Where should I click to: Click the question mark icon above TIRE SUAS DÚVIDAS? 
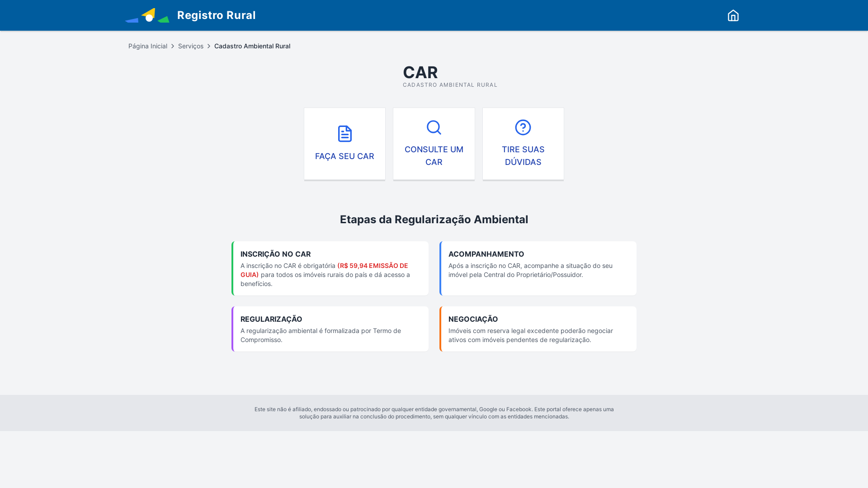pyautogui.click(x=523, y=127)
